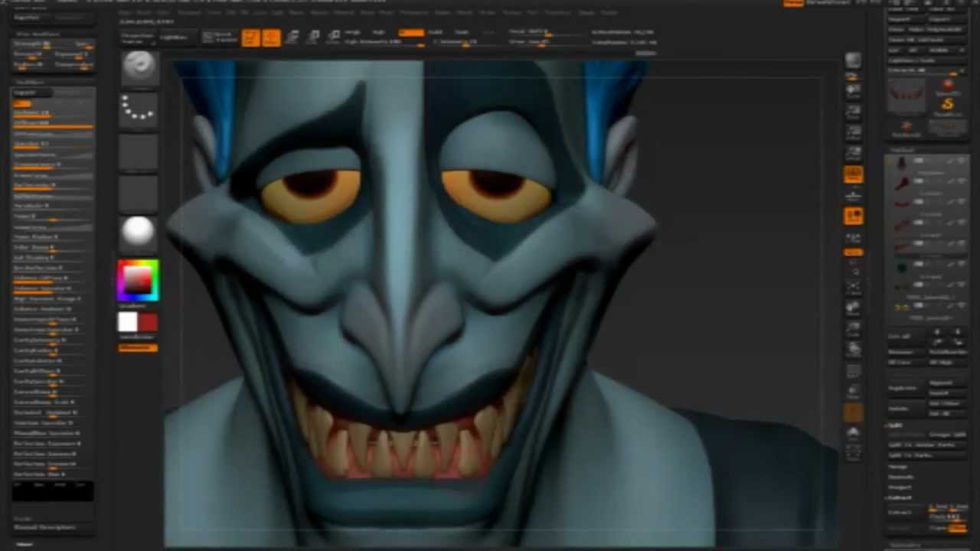The width and height of the screenshot is (980, 551).
Task: Select the white main color swatch
Action: point(127,322)
